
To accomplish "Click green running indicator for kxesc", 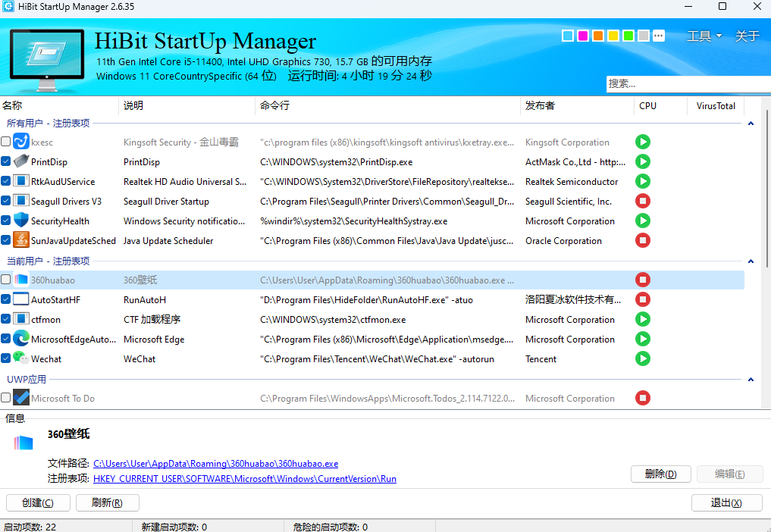I will (x=643, y=142).
